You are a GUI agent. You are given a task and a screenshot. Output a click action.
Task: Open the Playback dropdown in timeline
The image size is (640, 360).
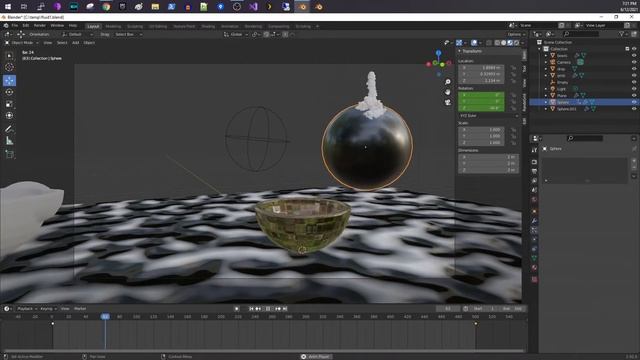pos(27,309)
